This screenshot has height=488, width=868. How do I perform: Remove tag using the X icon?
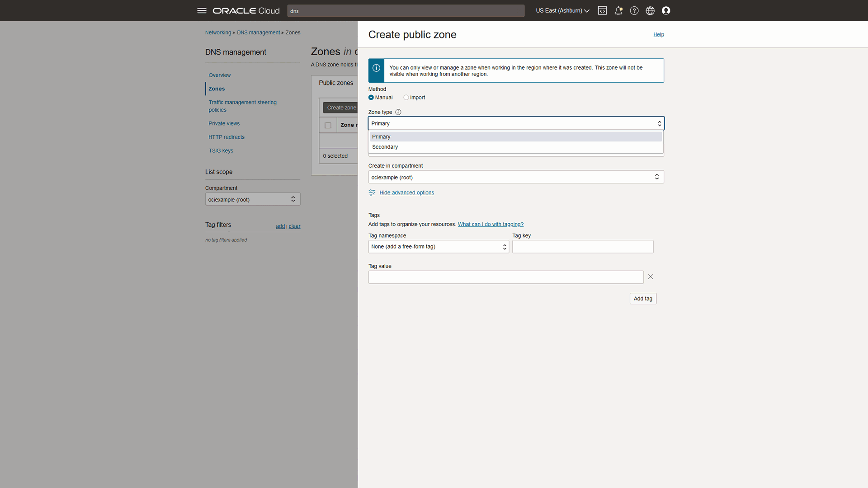(x=651, y=277)
